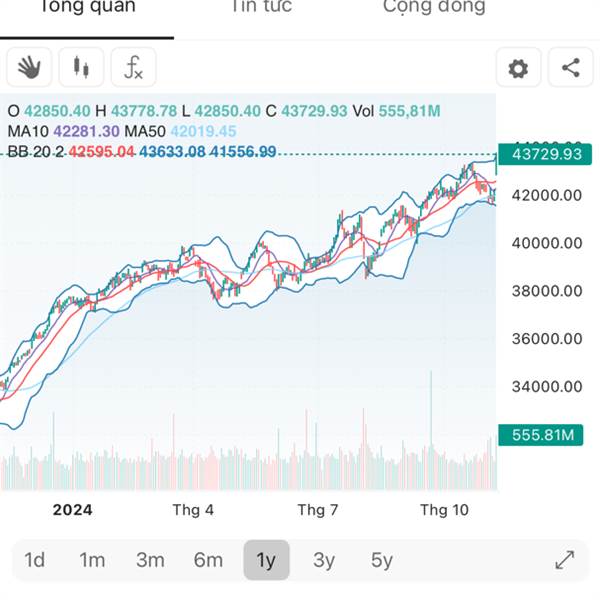Choose the 1y time range
This screenshot has width=600, height=600.
266,560
